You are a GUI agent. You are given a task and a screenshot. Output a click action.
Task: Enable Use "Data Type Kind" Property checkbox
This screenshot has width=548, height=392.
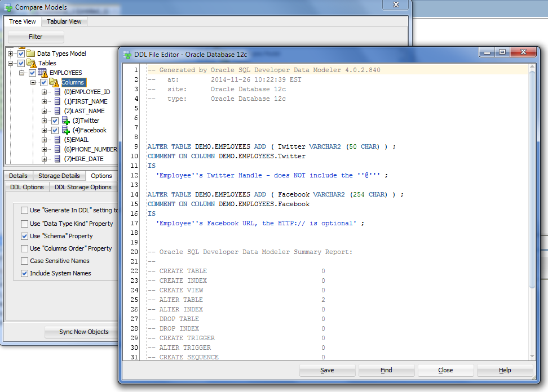(24, 224)
